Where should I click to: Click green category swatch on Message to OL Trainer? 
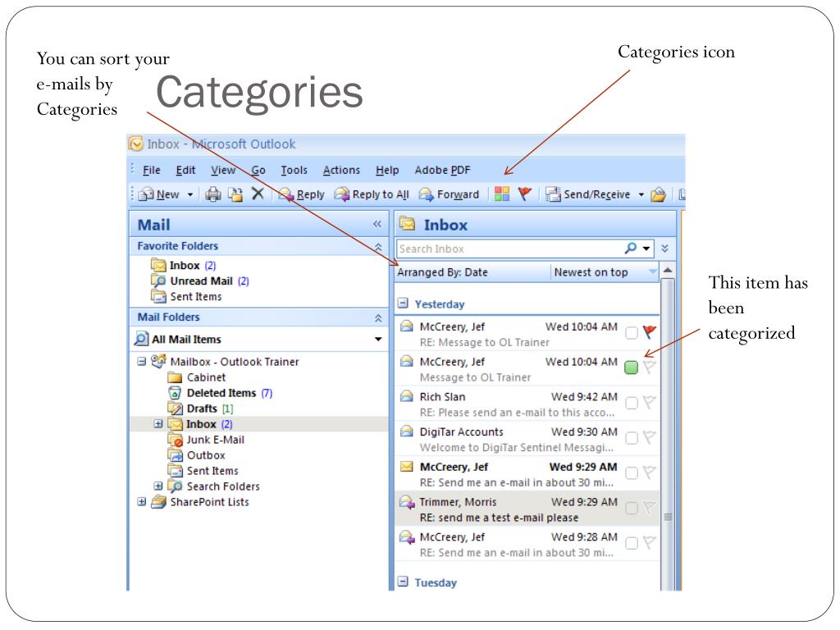tap(632, 367)
